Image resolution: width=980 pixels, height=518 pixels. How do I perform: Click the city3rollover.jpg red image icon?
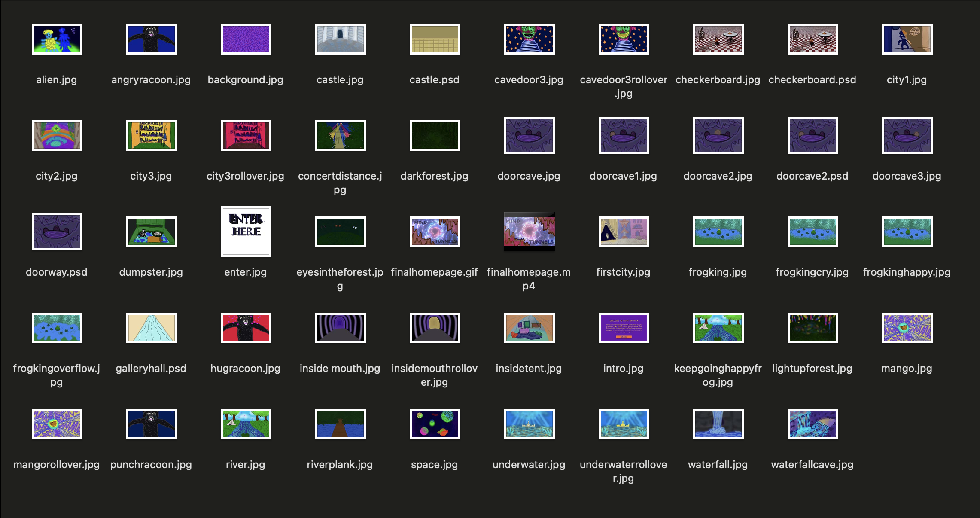tap(246, 135)
